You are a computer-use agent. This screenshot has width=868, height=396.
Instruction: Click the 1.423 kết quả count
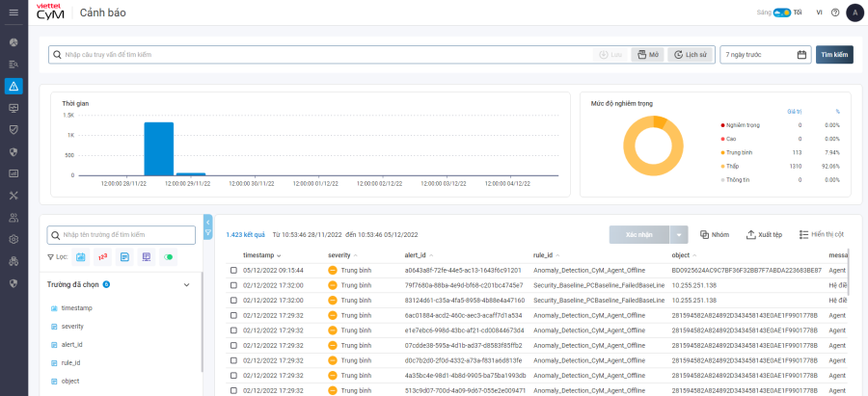(x=245, y=234)
